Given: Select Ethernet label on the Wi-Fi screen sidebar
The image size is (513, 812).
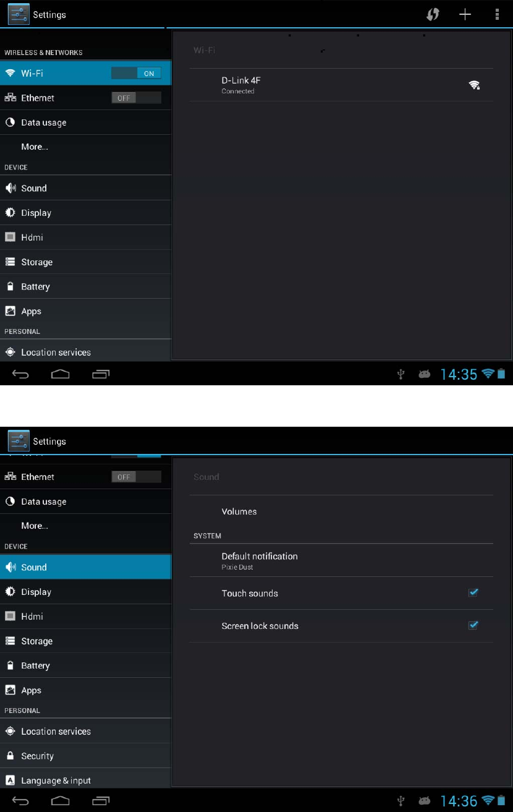Looking at the screenshot, I should (38, 98).
